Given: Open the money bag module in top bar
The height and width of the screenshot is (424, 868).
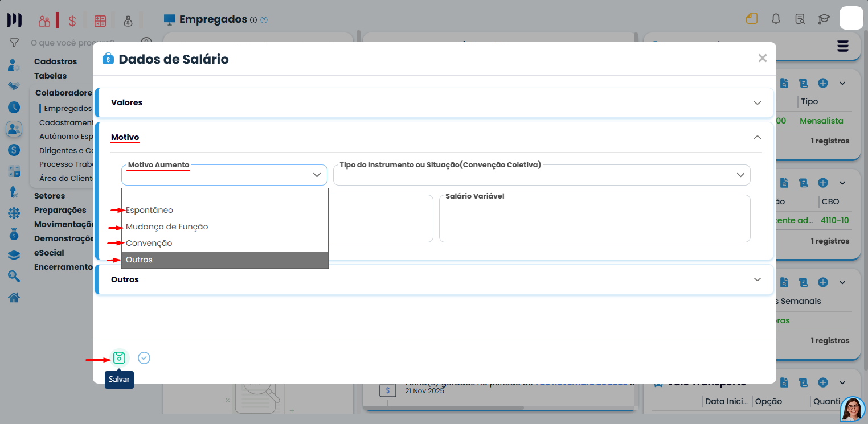Looking at the screenshot, I should [128, 21].
